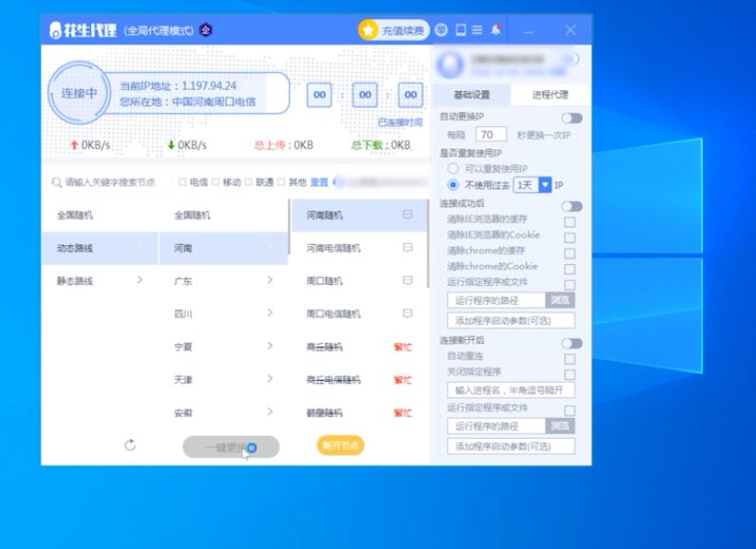Expand the 天津 province row

[x=223, y=379]
